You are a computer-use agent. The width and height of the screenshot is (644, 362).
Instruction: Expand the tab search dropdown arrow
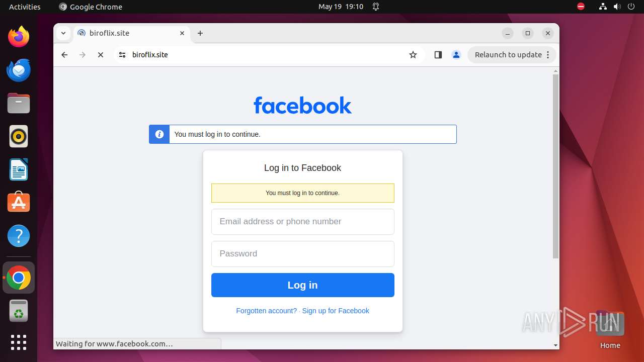(63, 33)
